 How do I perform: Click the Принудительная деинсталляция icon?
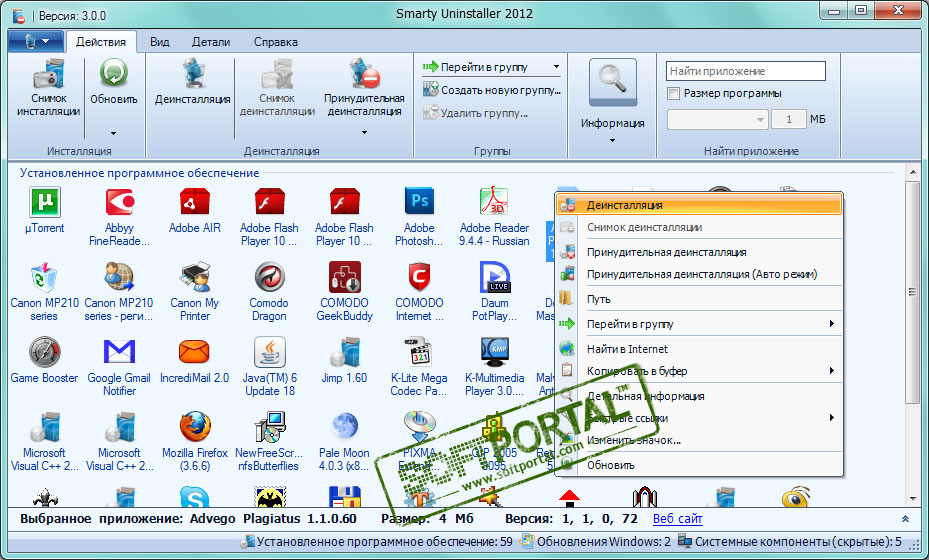pyautogui.click(x=364, y=73)
